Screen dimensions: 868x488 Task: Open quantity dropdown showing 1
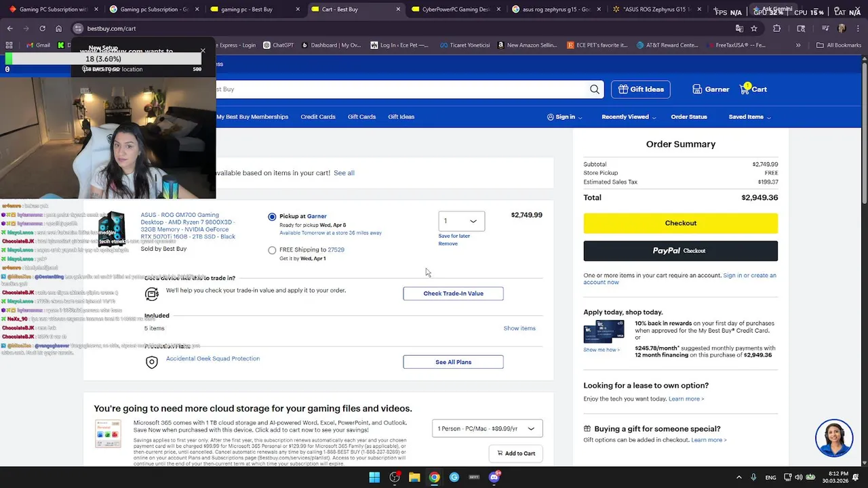tap(461, 221)
